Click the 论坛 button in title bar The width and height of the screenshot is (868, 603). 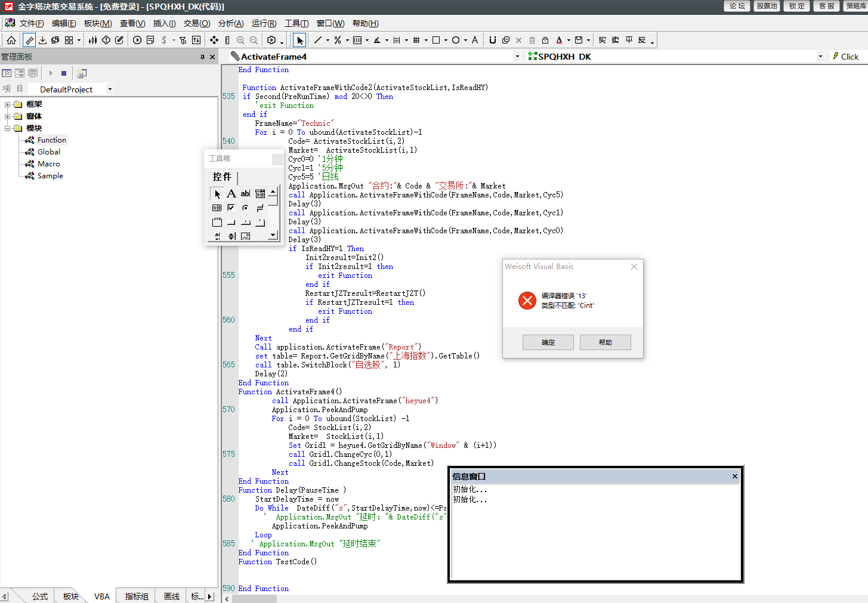[737, 6]
